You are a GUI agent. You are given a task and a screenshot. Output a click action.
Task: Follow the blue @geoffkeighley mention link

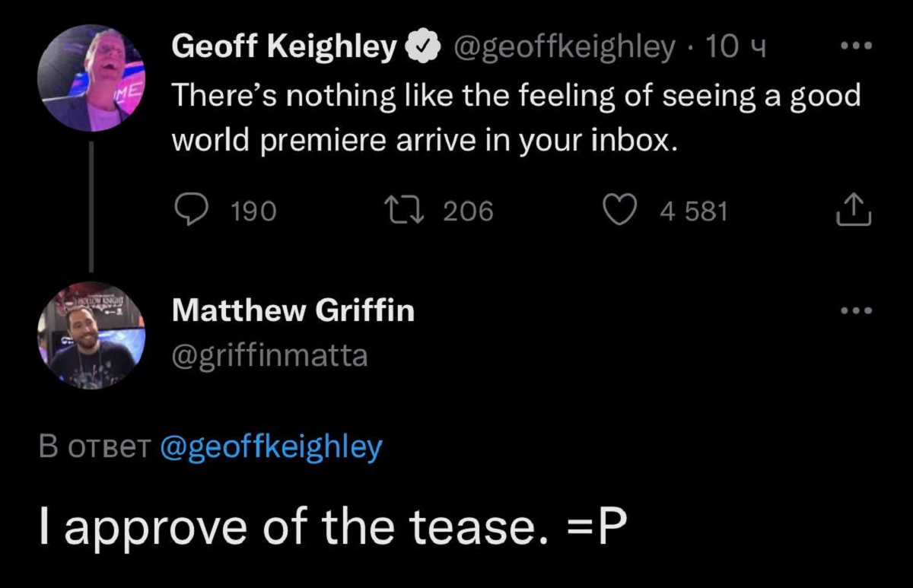click(271, 447)
